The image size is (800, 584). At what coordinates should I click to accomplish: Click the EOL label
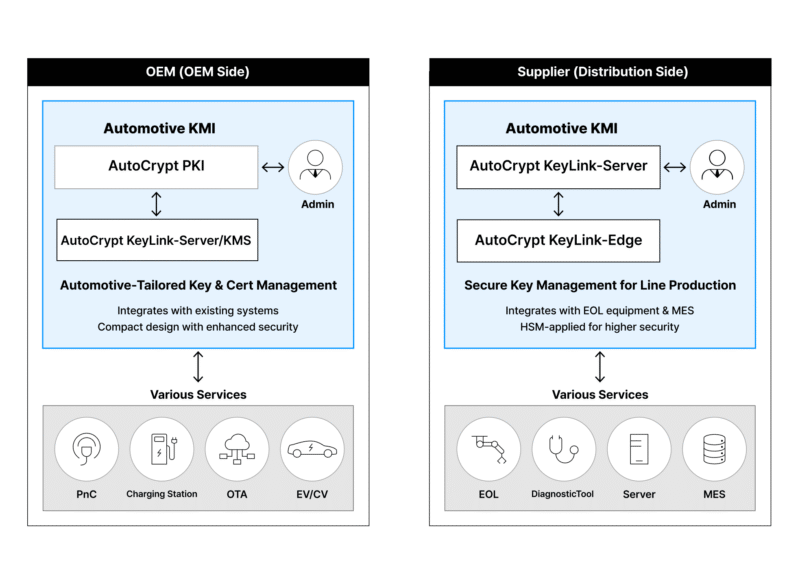pos(488,494)
